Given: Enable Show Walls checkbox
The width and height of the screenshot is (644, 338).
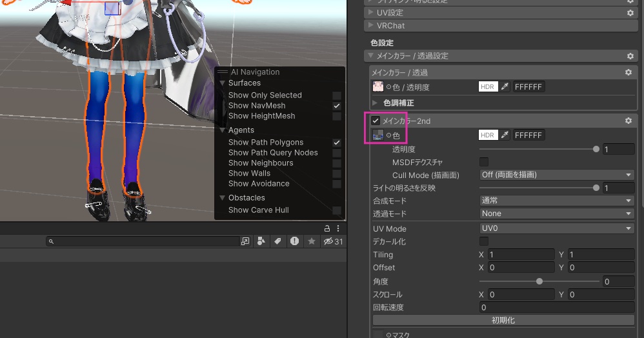Looking at the screenshot, I should pos(337,174).
